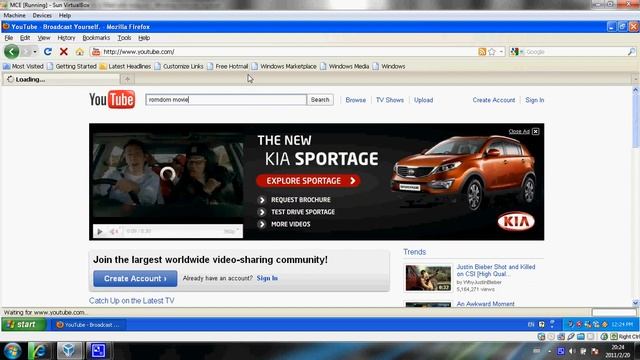Open Justin Bieber Shot and Killed title link
This screenshot has height=360, width=640.
tap(496, 270)
